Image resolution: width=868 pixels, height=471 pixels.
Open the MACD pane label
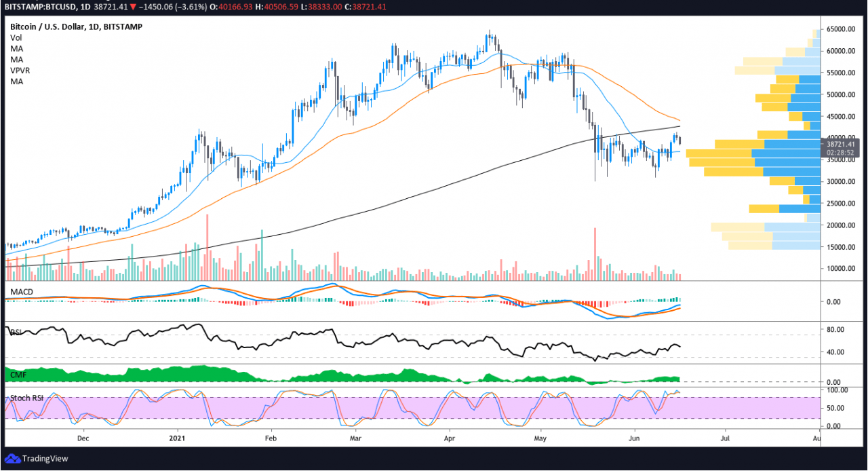(x=21, y=292)
